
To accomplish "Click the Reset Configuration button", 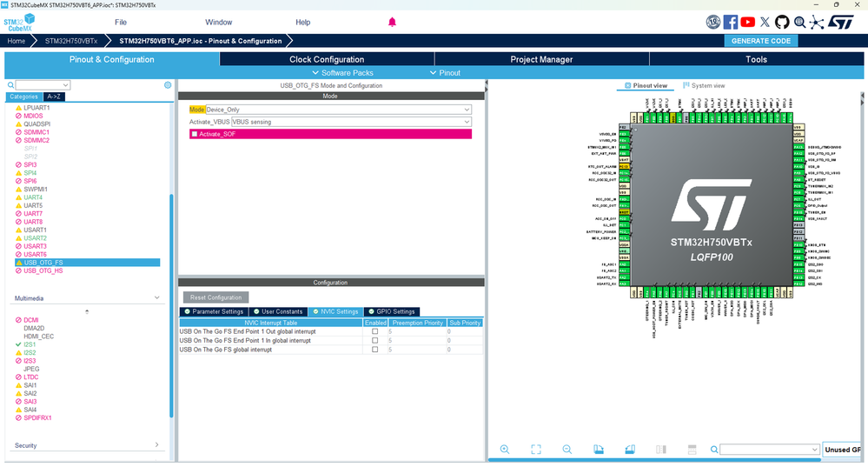I will tap(215, 297).
